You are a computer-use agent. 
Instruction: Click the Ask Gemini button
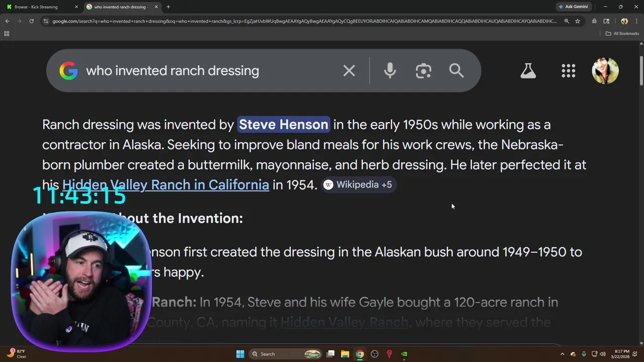click(x=573, y=7)
